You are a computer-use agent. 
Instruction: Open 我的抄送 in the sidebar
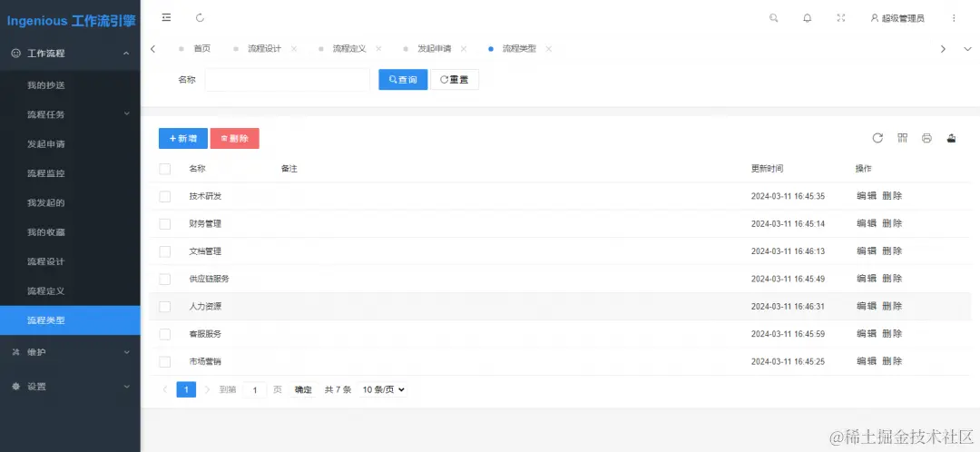coord(70,85)
